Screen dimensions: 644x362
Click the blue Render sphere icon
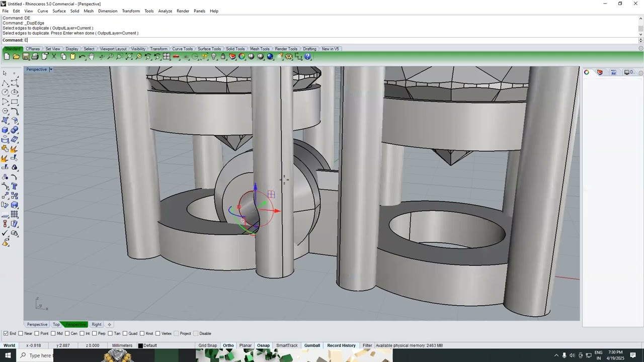tap(270, 57)
